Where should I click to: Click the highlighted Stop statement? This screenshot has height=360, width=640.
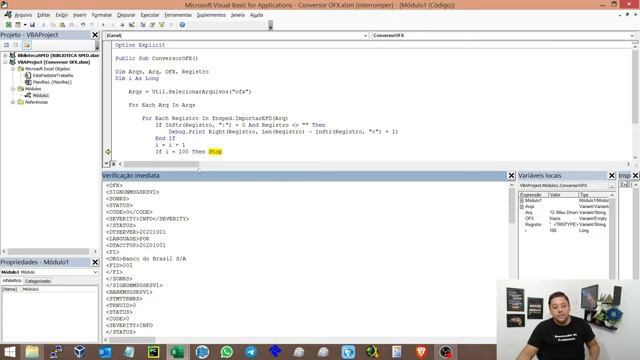click(215, 152)
